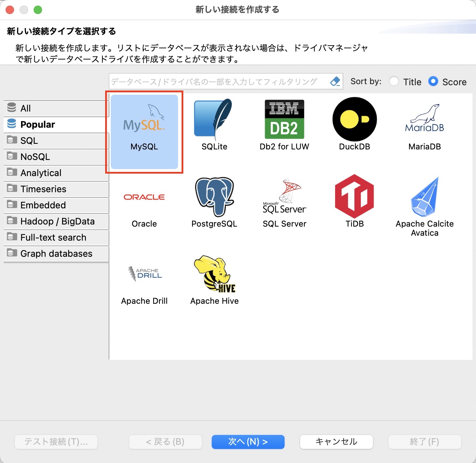Click the folder icon beside NoSQL
This screenshot has height=463, width=476.
[x=12, y=156]
